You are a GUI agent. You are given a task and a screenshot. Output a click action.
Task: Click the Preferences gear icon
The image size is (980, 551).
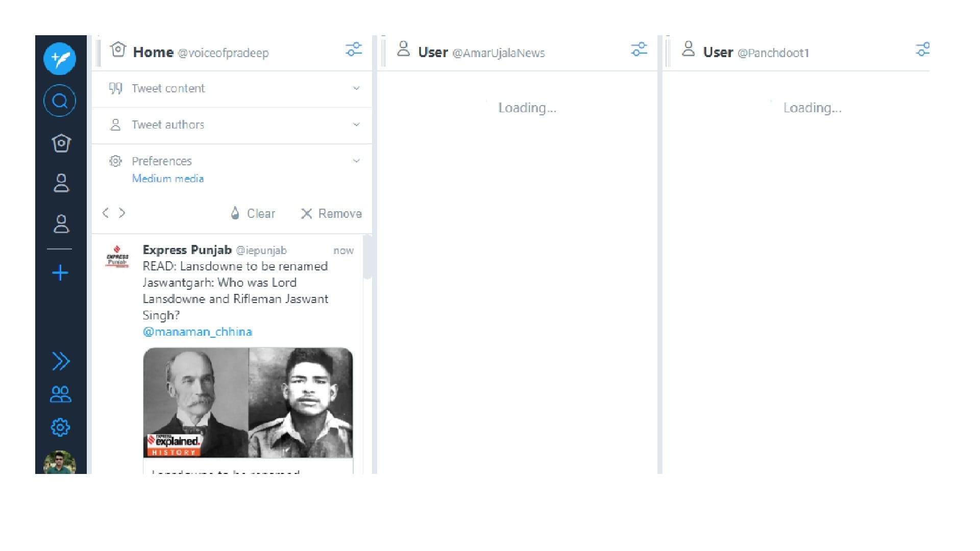[x=115, y=161]
